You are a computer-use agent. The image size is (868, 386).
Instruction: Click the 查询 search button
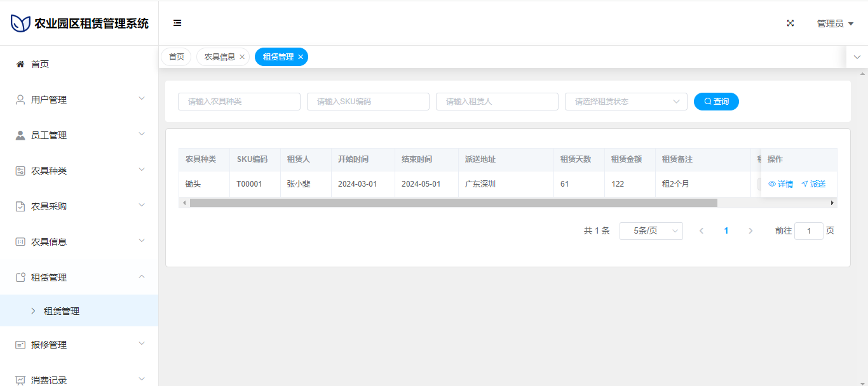point(716,102)
